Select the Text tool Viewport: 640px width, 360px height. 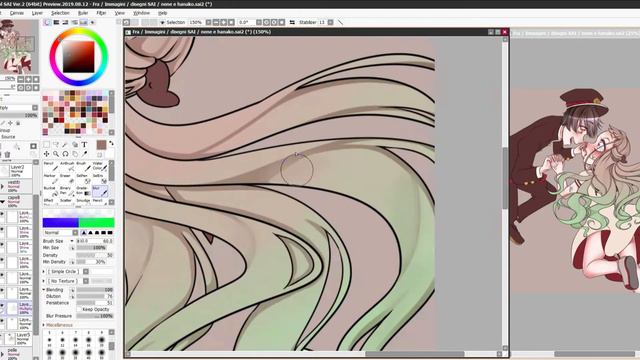84,144
